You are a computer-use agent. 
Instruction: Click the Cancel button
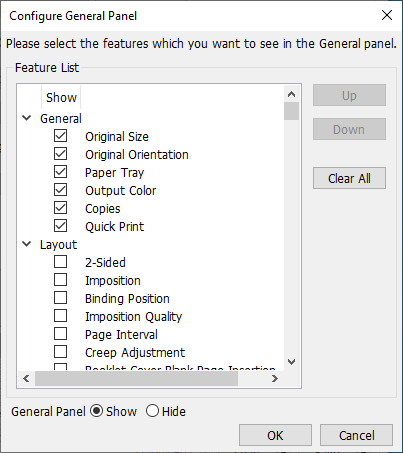(357, 435)
